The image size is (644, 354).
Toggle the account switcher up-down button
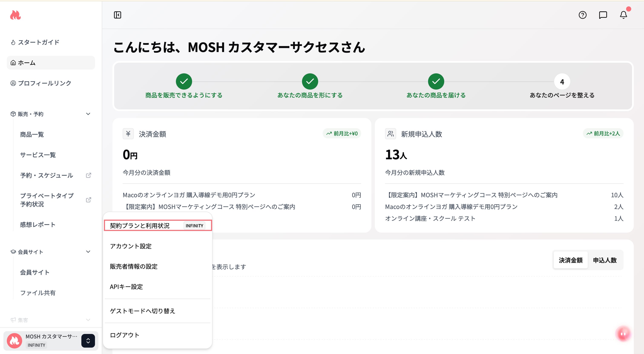coord(88,341)
